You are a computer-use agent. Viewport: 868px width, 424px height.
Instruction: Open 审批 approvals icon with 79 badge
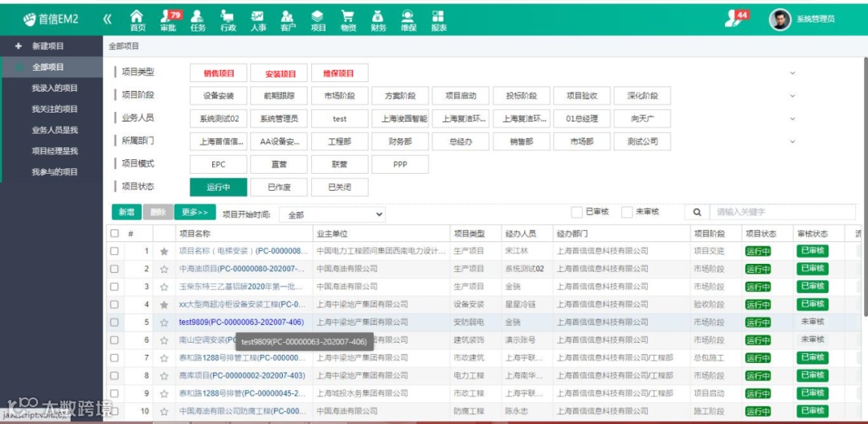168,20
